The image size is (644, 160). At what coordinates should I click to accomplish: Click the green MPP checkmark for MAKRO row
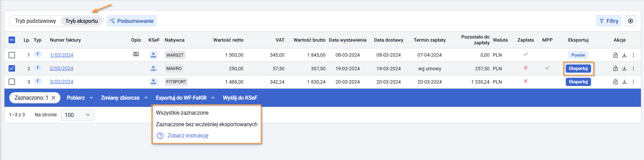pos(547,68)
